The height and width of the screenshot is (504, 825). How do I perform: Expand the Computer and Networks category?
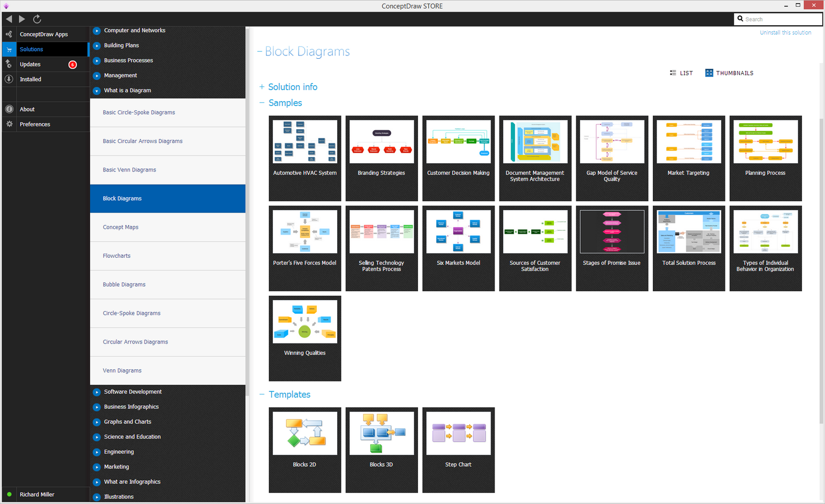(97, 31)
